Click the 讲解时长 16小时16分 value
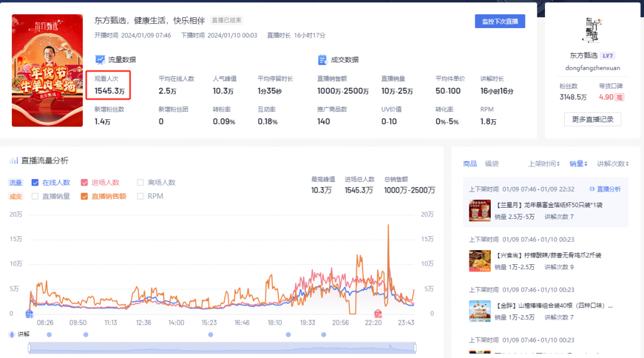644x358 pixels. (497, 91)
